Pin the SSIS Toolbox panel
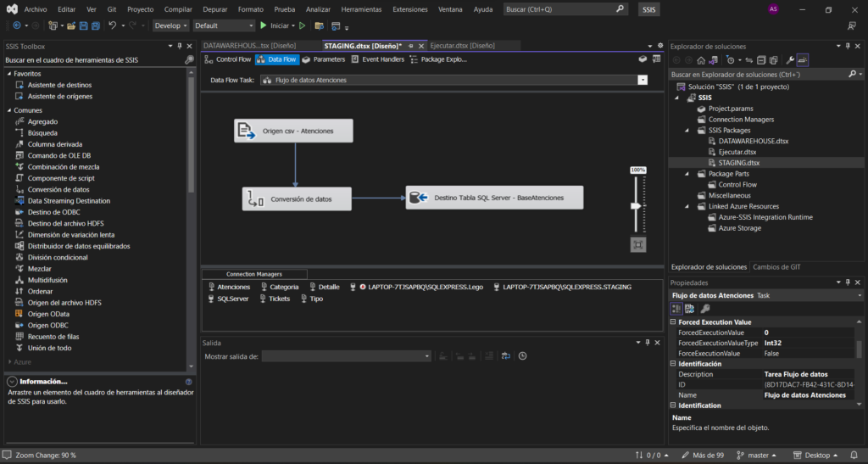Image resolution: width=868 pixels, height=464 pixels. click(179, 46)
